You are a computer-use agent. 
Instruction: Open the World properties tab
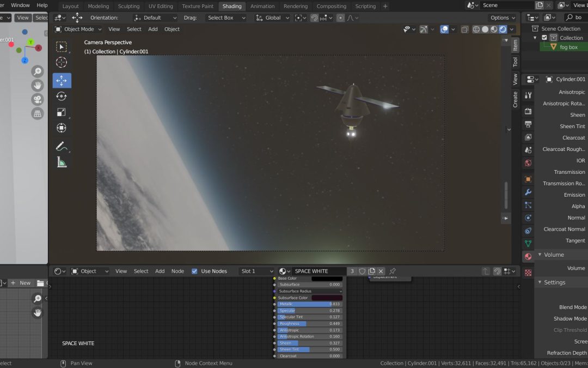528,163
